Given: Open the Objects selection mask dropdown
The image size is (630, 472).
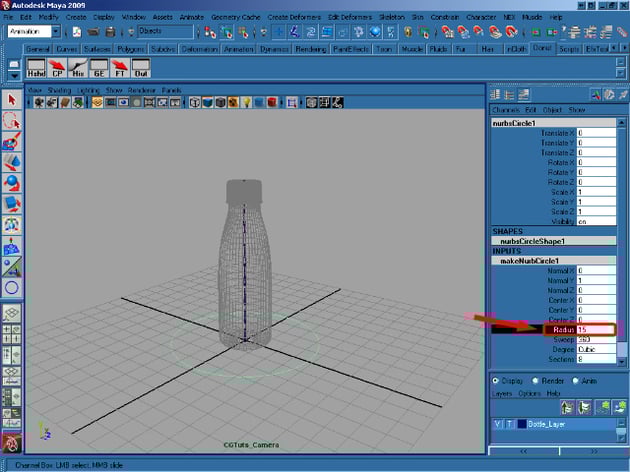Looking at the screenshot, I should [165, 32].
